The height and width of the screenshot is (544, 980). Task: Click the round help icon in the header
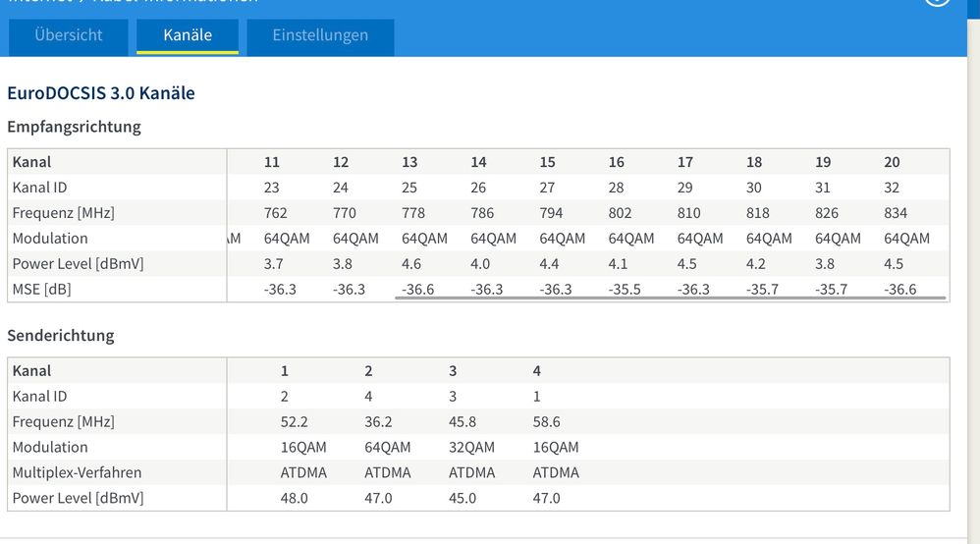pyautogui.click(x=938, y=3)
